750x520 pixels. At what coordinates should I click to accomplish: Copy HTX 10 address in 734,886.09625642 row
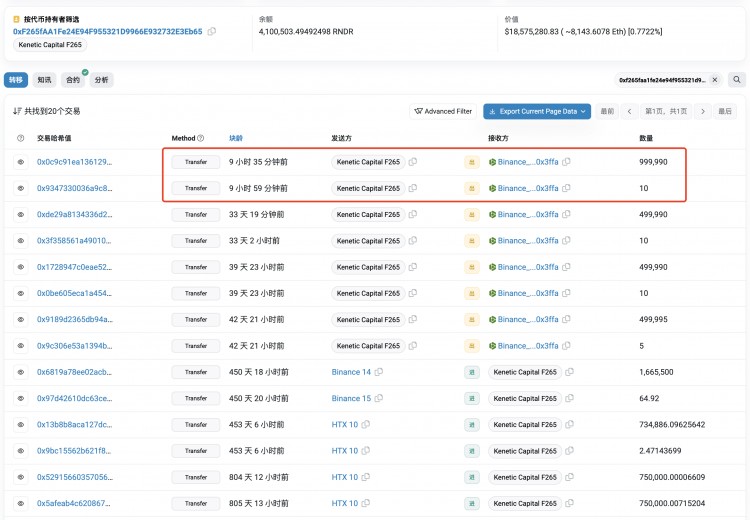[366, 424]
